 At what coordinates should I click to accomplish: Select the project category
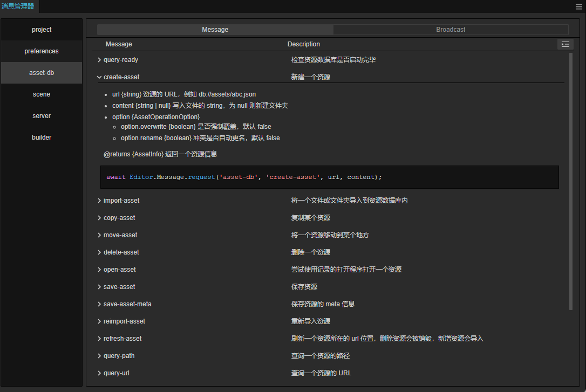click(42, 30)
